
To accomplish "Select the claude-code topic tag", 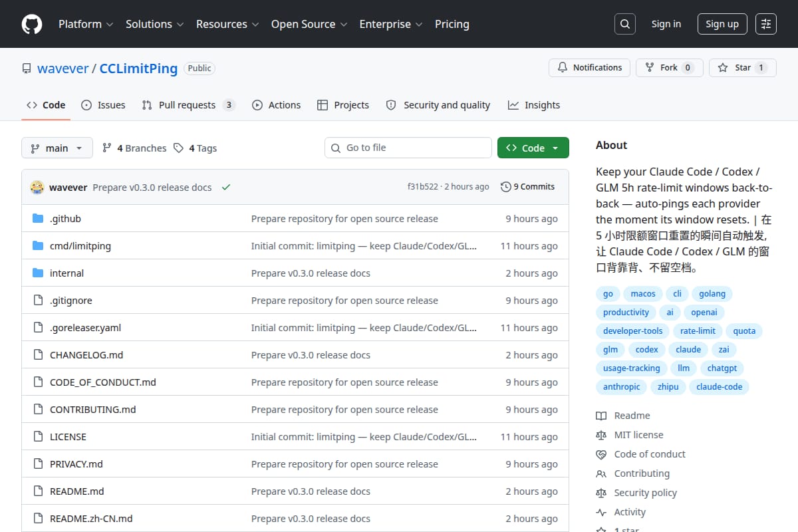I will pos(720,386).
